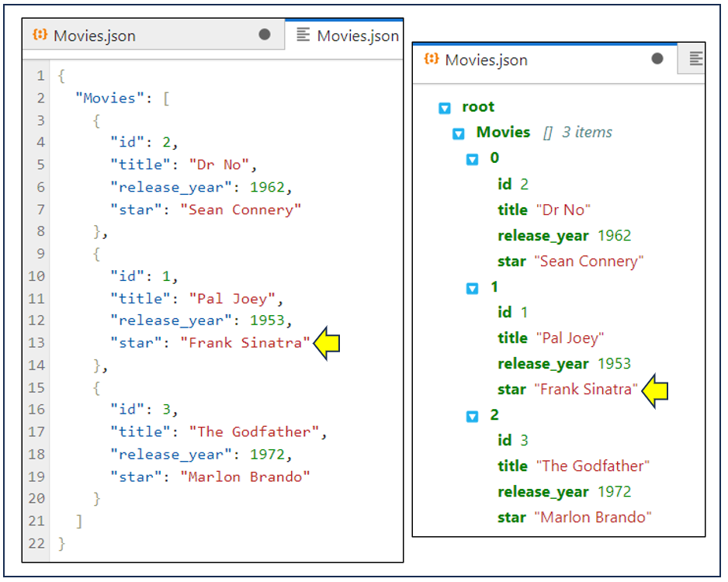Image resolution: width=728 pixels, height=582 pixels.
Task: Select the title "Dr No" tree entry
Action: point(543,210)
